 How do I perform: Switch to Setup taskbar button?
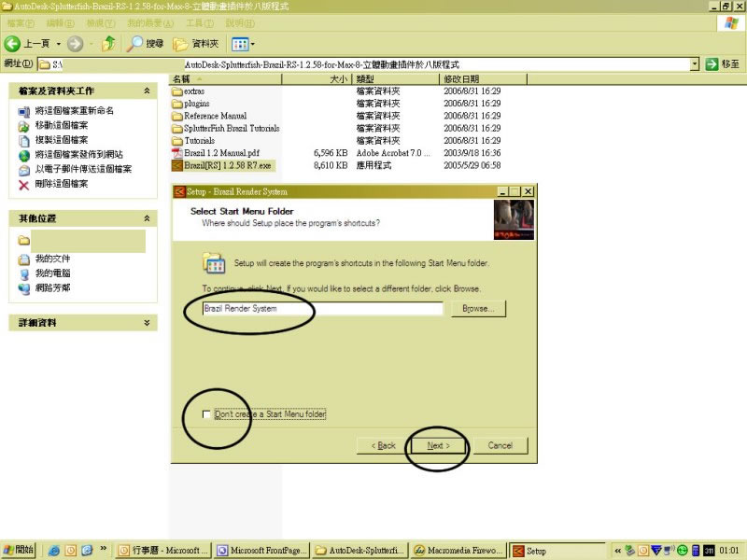(x=557, y=551)
